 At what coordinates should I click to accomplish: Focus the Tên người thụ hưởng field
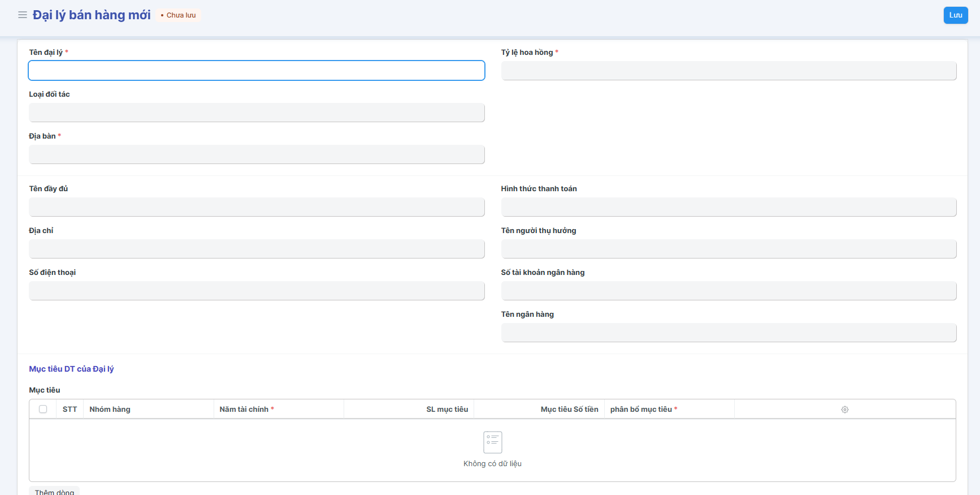(729, 249)
